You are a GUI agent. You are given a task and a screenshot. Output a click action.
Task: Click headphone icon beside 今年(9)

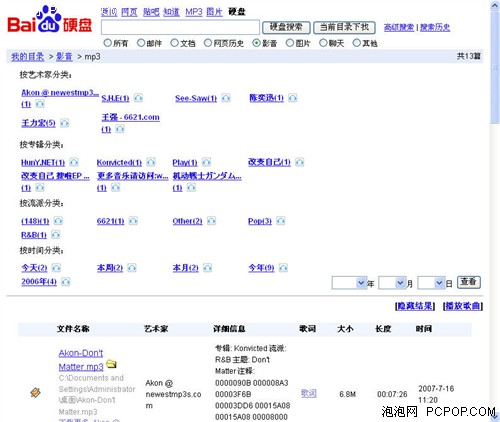coord(283,268)
